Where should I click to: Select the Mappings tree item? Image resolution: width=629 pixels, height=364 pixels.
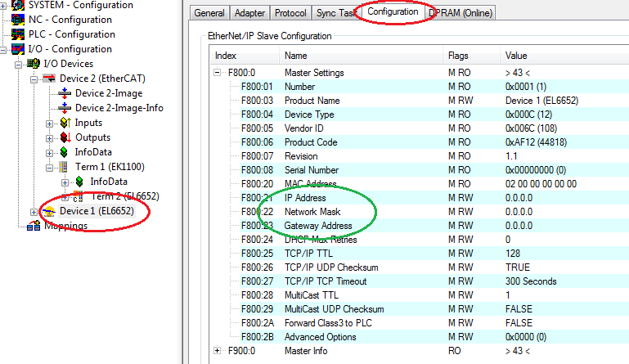[x=65, y=226]
